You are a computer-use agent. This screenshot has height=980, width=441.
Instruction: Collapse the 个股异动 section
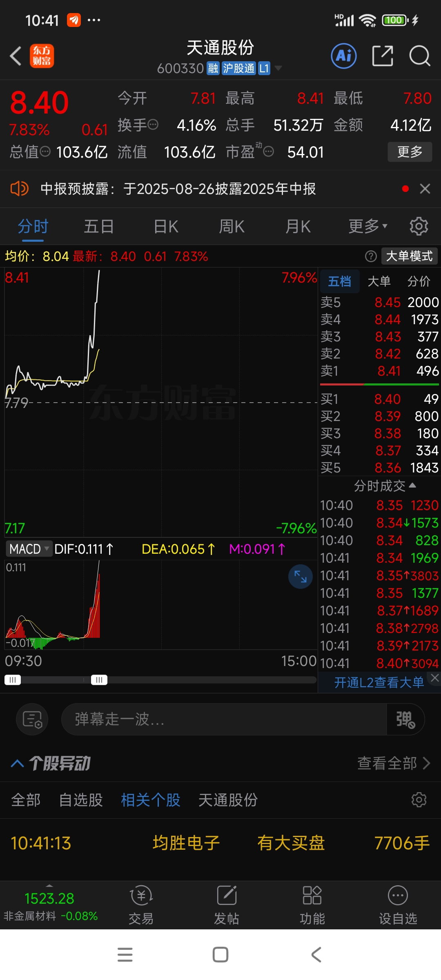coord(17,763)
